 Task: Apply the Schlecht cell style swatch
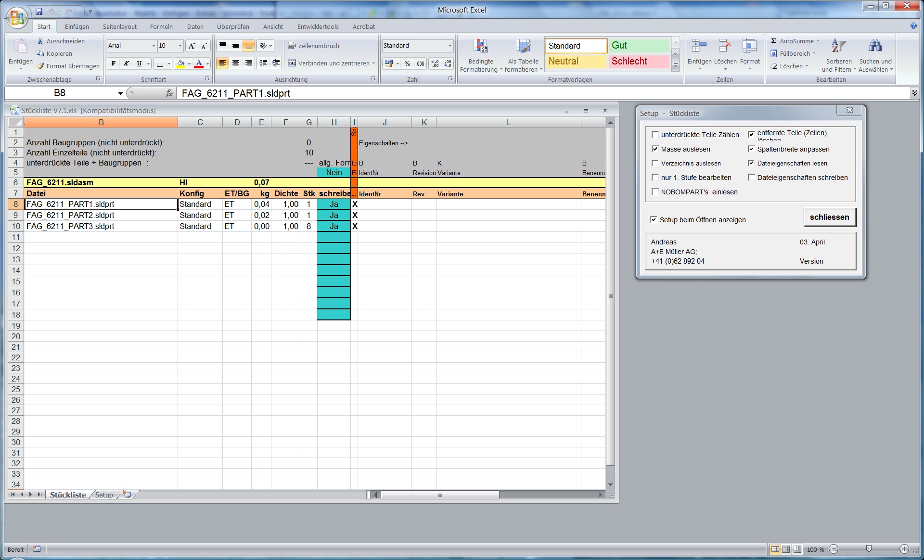639,62
